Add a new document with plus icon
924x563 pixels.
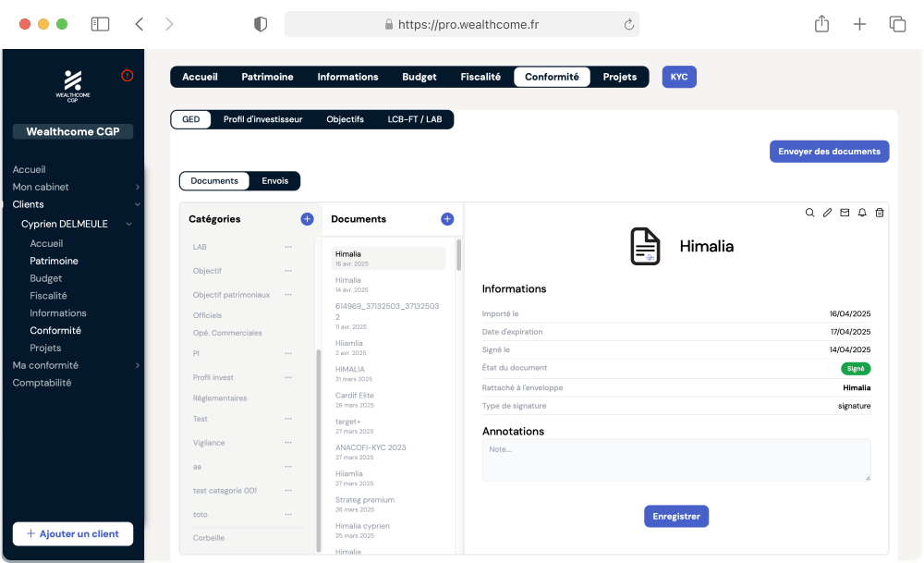[447, 219]
